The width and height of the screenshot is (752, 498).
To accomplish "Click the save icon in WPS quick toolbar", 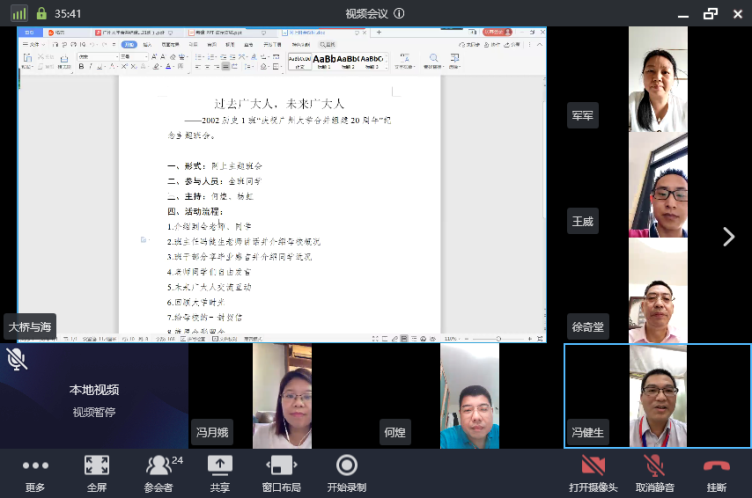I will coord(55,44).
